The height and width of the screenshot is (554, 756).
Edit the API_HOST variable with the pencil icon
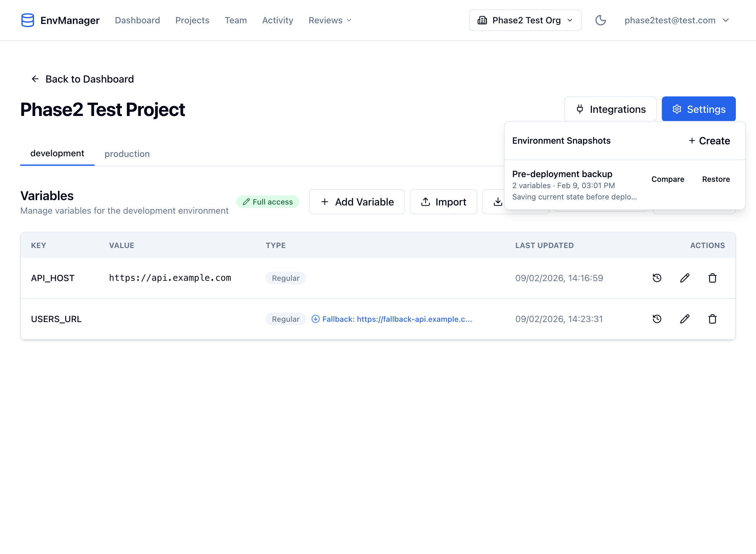pos(684,278)
